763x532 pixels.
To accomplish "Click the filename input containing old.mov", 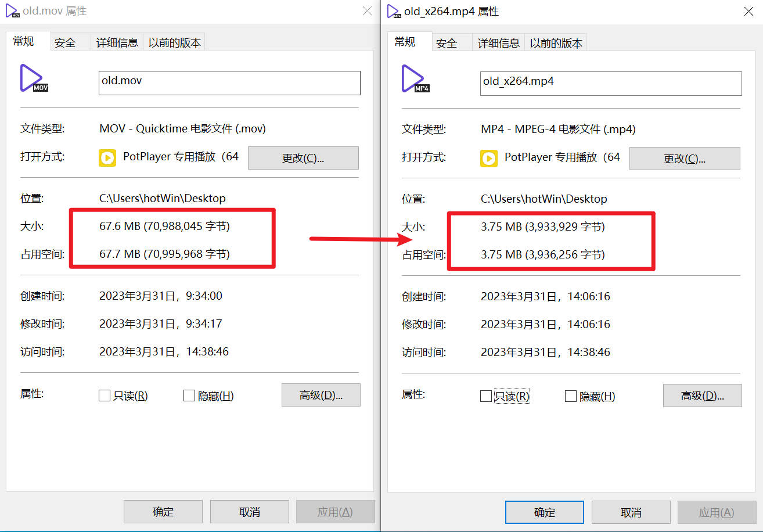I will [229, 82].
